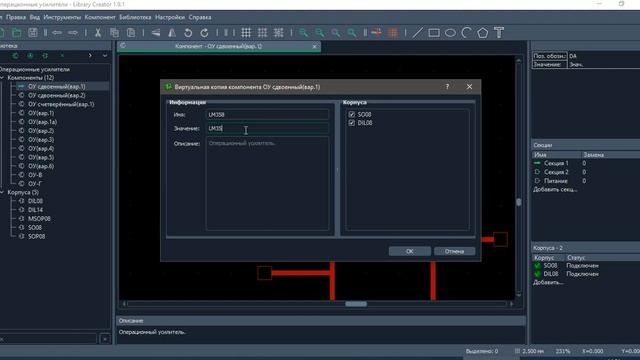
Task: Close the ОУ сдвоенный(вар.1) tab
Action: [314, 47]
